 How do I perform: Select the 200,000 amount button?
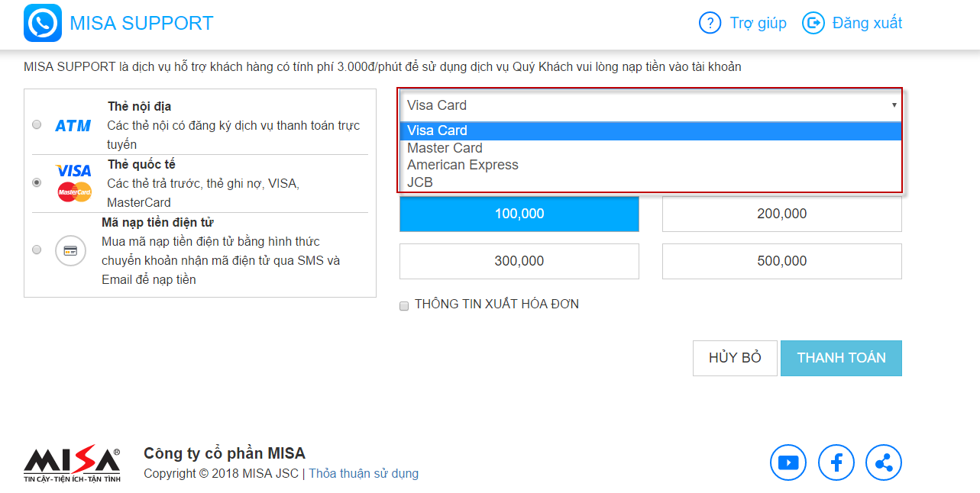pyautogui.click(x=782, y=214)
